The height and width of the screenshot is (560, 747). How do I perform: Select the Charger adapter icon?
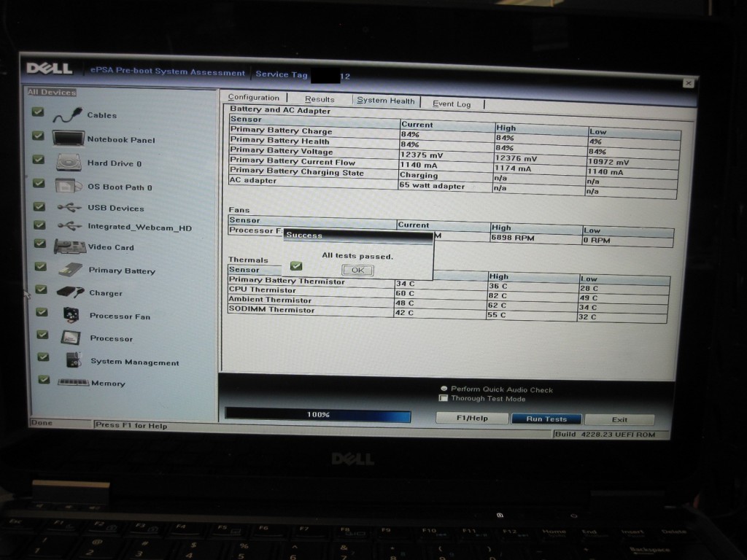71,292
